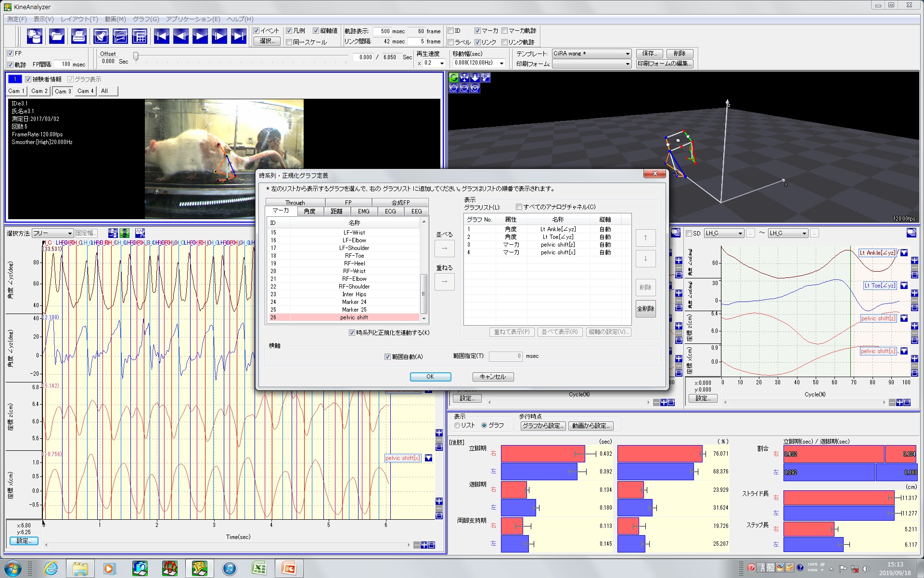
Task: Open the テンプレート dropdown CiRA wang
Action: coord(591,53)
